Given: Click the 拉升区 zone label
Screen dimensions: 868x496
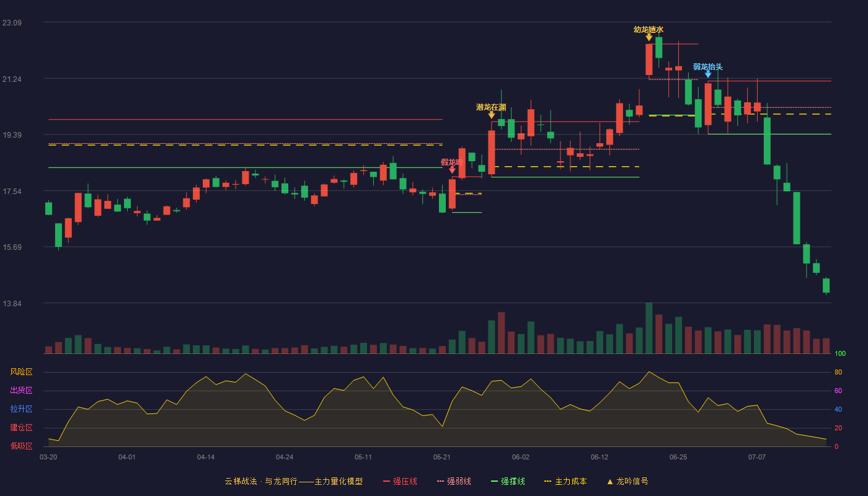Looking at the screenshot, I should 21,409.
